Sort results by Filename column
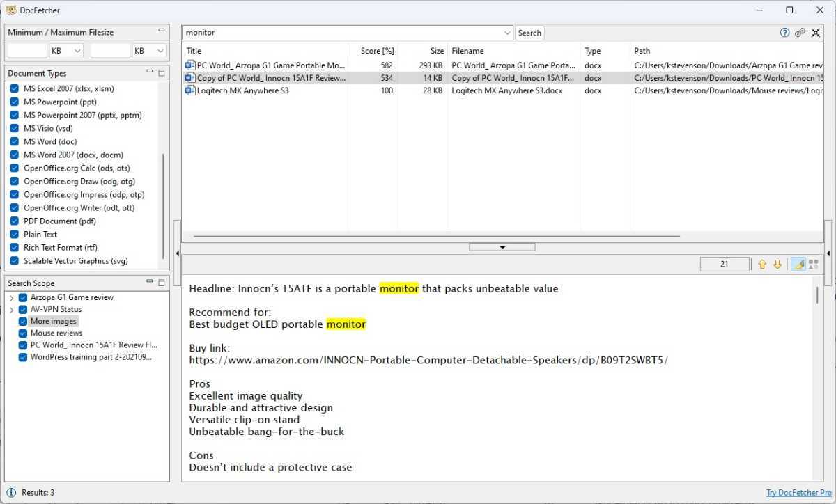The width and height of the screenshot is (836, 504). point(513,51)
